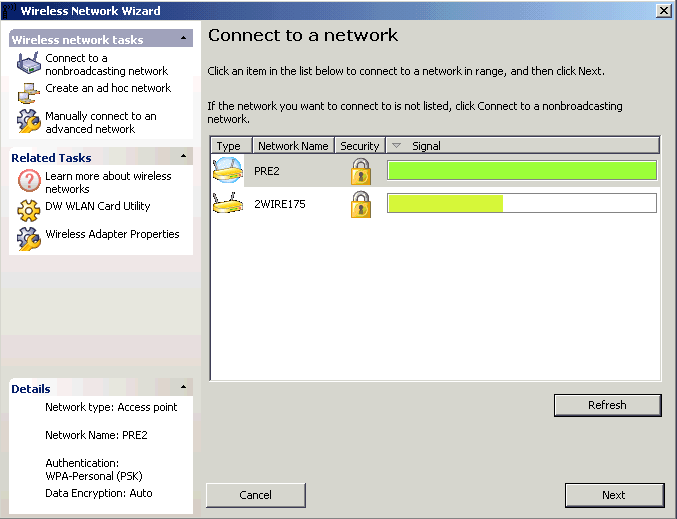Click the Wireless network tasks heading
The width and height of the screenshot is (677, 519).
pos(77,40)
